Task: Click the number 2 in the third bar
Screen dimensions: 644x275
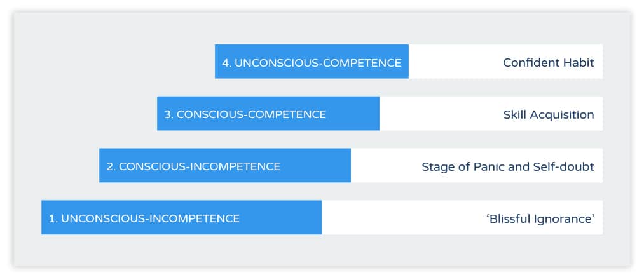Action: (109, 166)
